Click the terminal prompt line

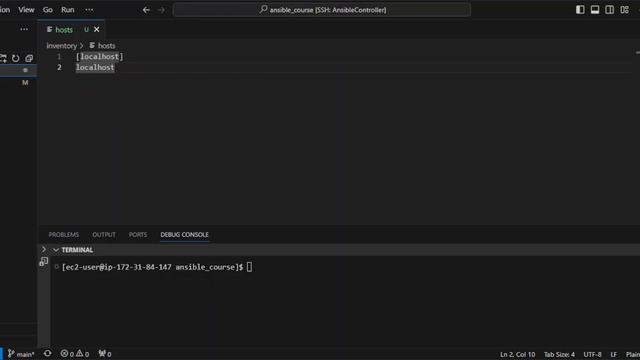coord(157,267)
